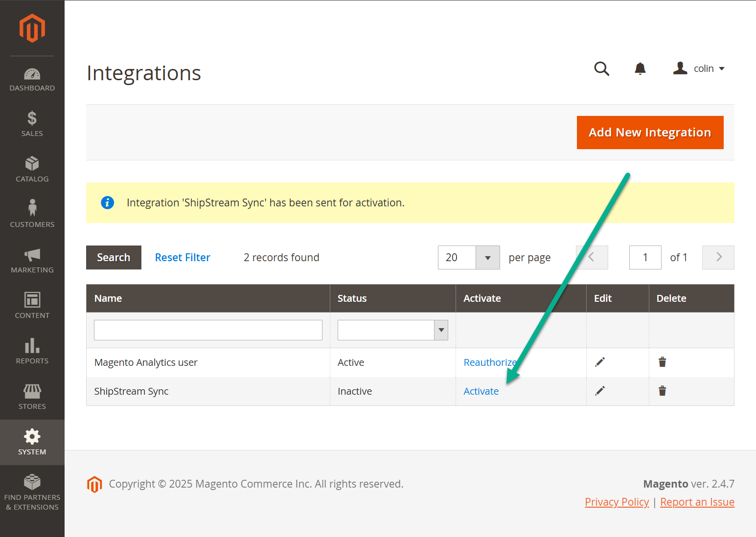Open the Catalog sidebar section

[x=32, y=169]
